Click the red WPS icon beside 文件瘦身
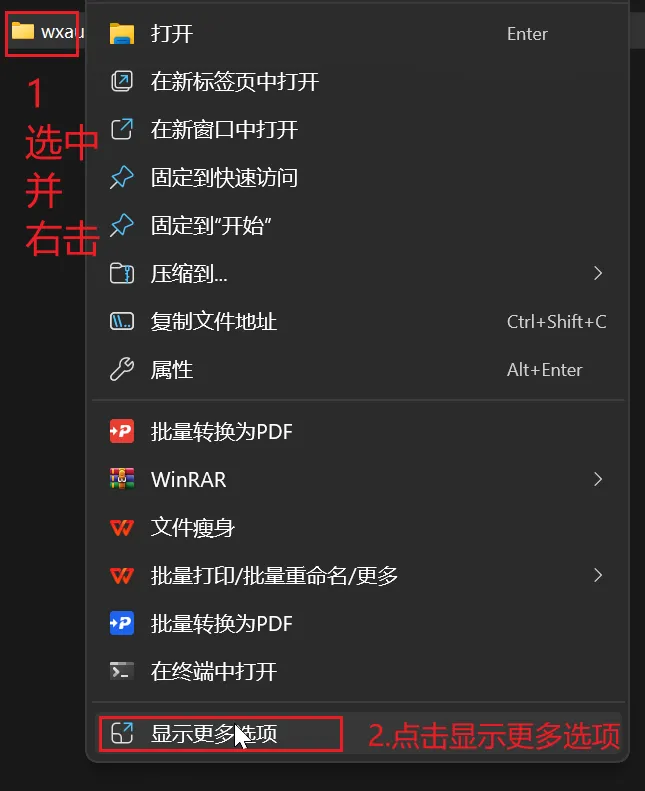The width and height of the screenshot is (645, 791). [122, 528]
